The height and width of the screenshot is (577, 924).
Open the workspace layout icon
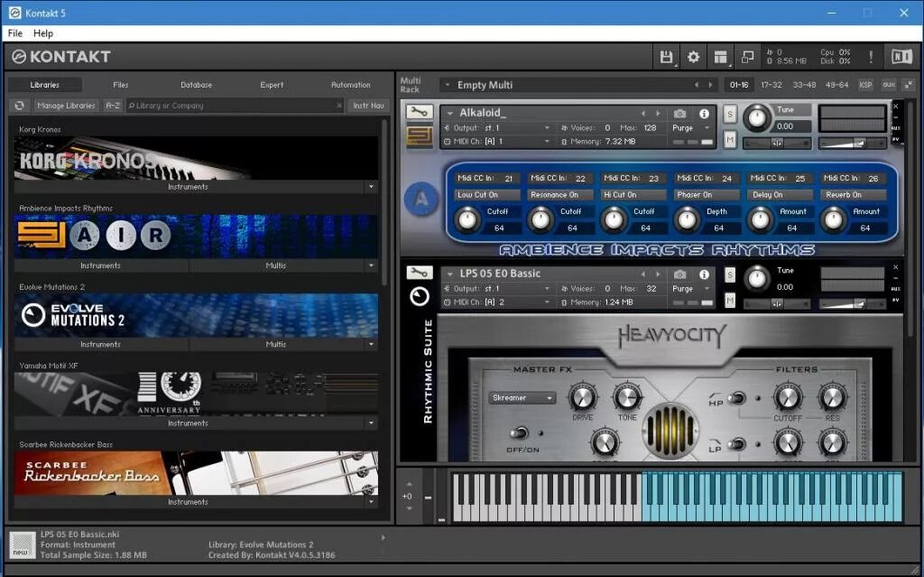(x=720, y=57)
